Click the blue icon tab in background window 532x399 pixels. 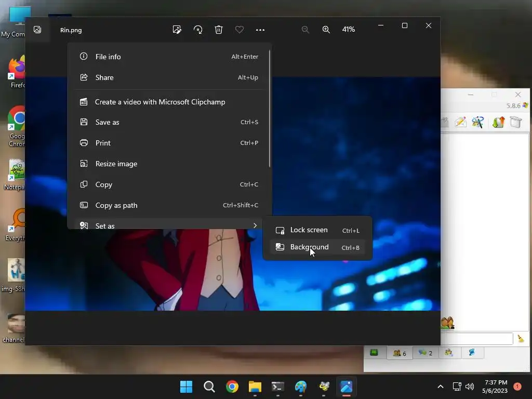(472, 353)
